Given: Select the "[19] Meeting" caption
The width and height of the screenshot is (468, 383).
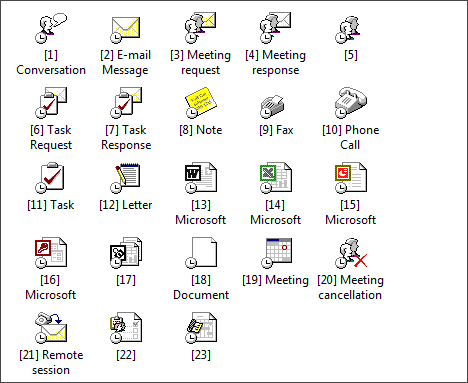Looking at the screenshot, I should (276, 280).
